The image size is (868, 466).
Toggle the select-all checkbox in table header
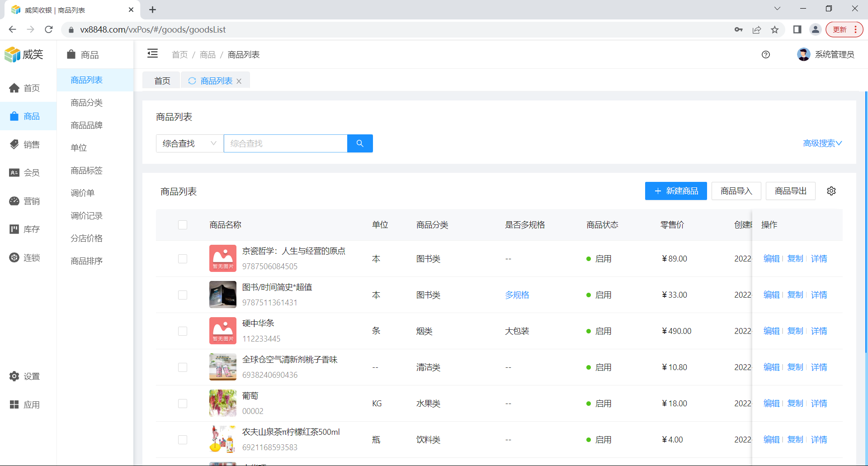pos(183,225)
